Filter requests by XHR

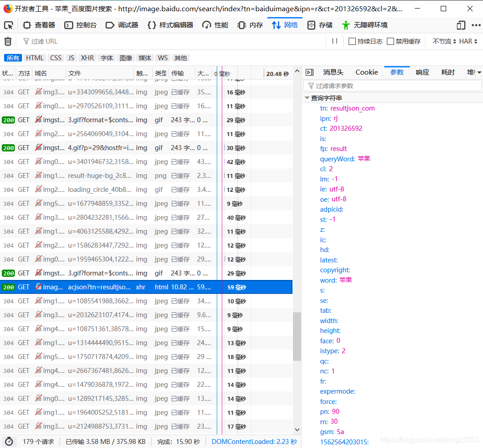(87, 58)
